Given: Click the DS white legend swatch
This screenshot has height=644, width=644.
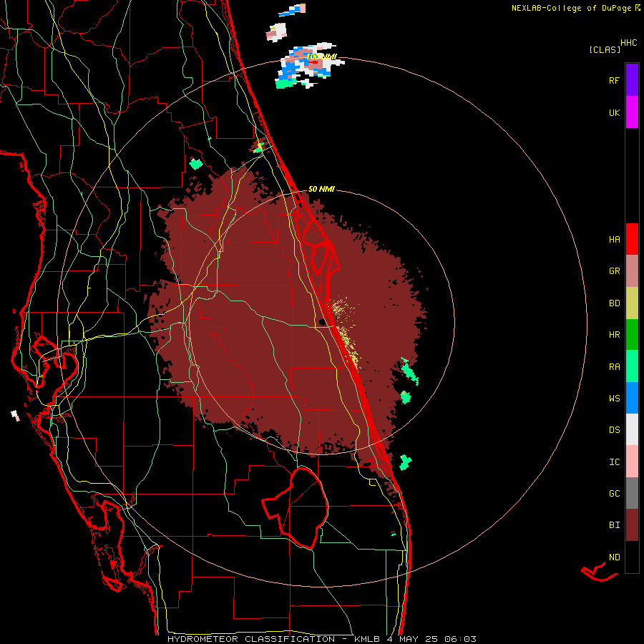Looking at the screenshot, I should [632, 429].
